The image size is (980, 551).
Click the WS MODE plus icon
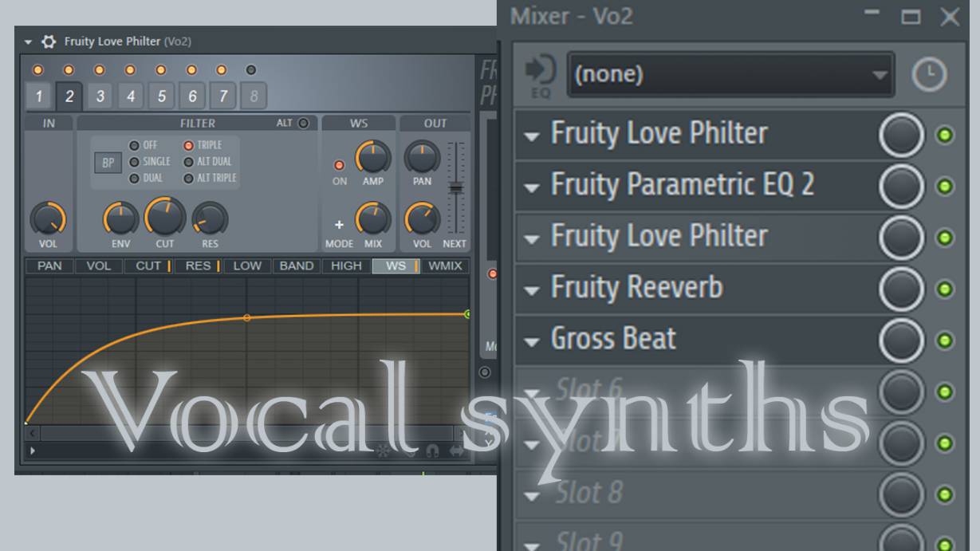[339, 226]
